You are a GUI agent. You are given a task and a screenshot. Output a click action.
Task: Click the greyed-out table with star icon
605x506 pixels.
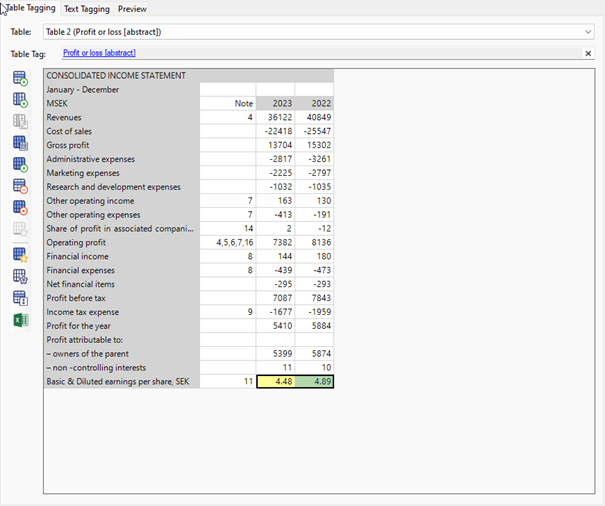(20, 229)
